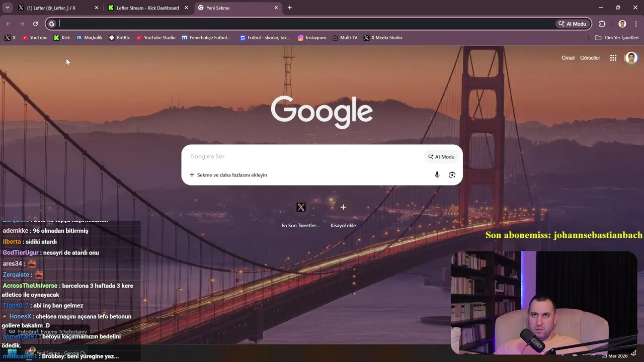Open En Son Tweetler shortcut
644x362 pixels.
click(x=301, y=214)
